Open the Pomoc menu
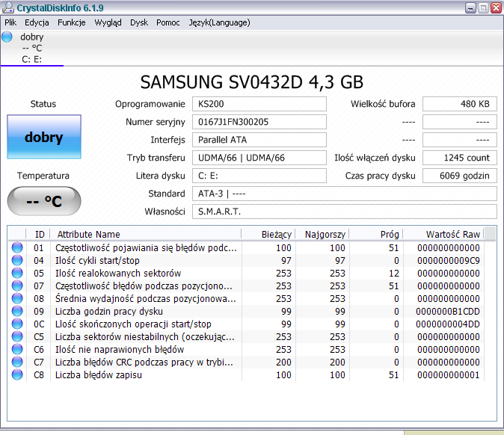The width and height of the screenshot is (504, 435). (168, 22)
